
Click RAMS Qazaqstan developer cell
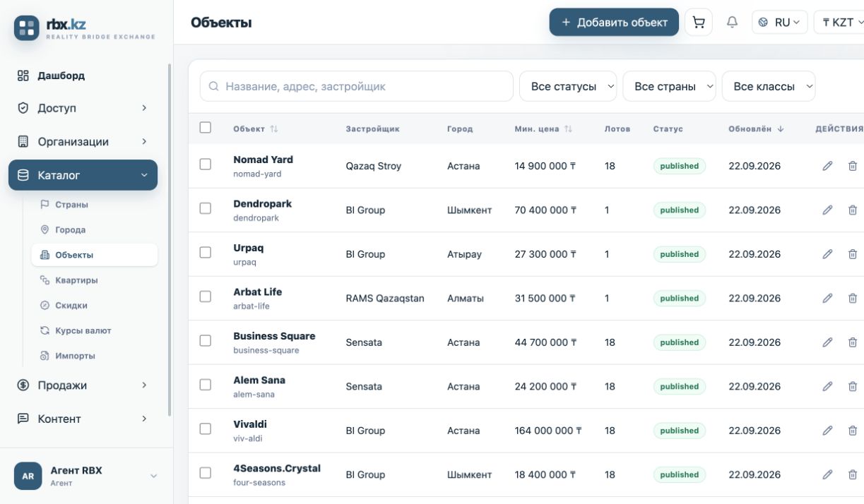(x=385, y=298)
